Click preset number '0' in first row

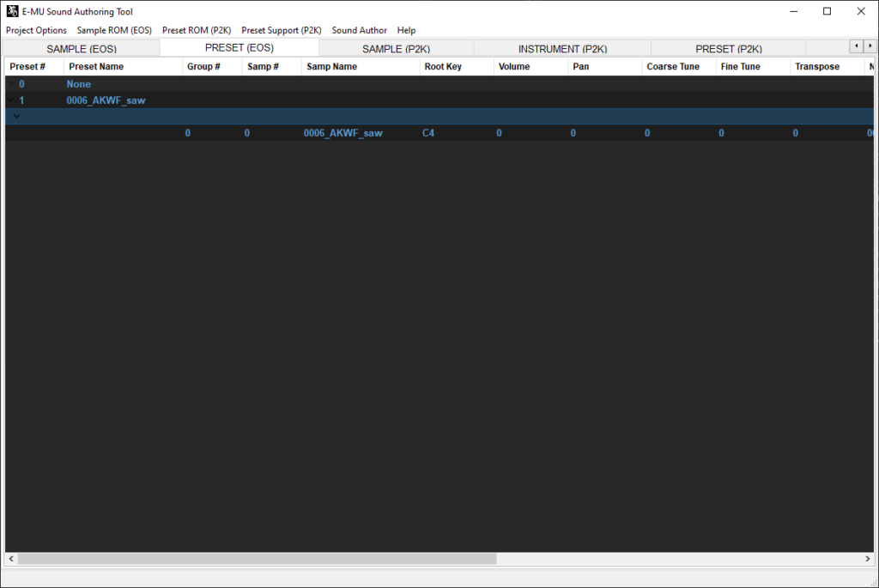(21, 84)
